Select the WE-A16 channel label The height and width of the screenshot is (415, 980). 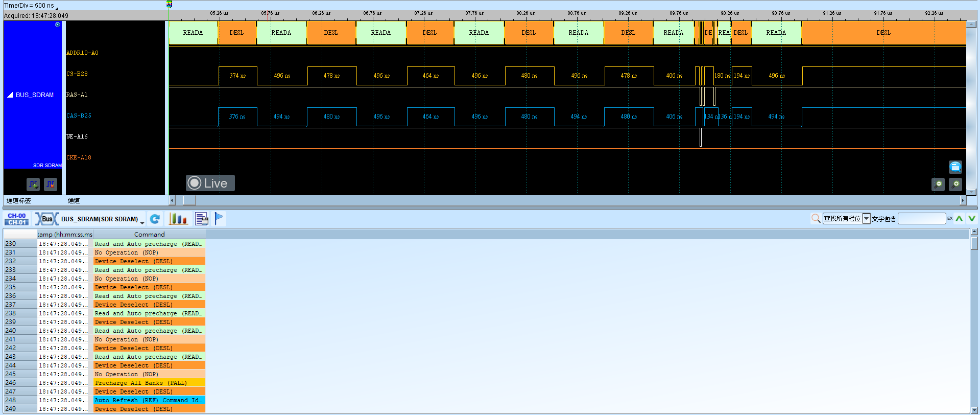(77, 137)
